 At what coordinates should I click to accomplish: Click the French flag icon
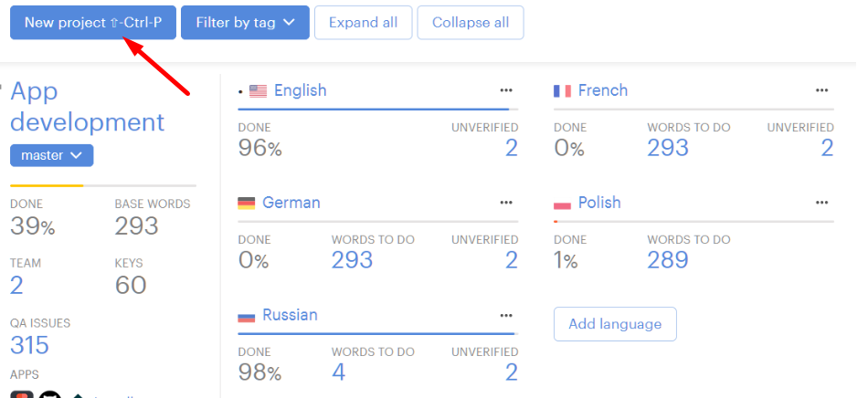click(x=562, y=91)
